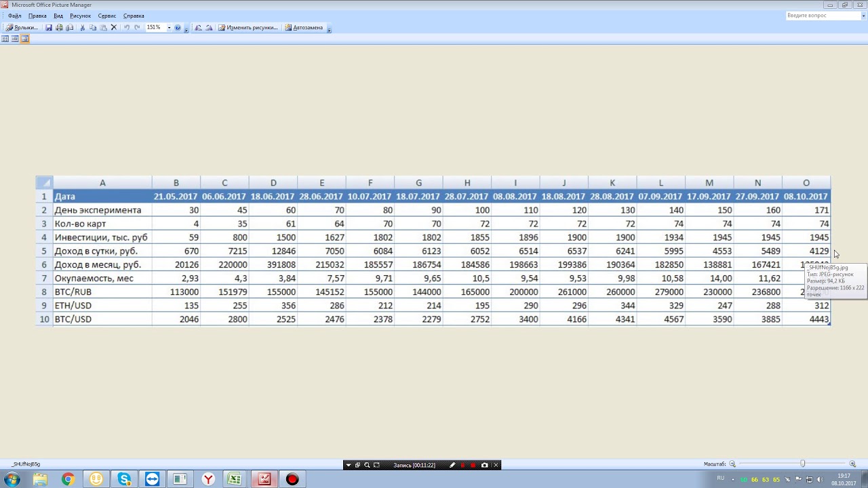The image size is (868, 488).
Task: Click the Автозамена auto-correct button
Action: tap(304, 28)
